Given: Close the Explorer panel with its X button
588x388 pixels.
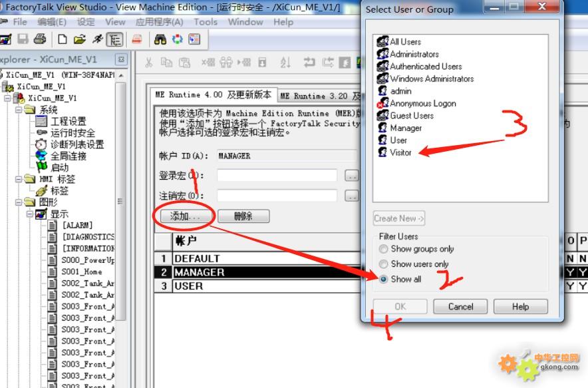Looking at the screenshot, I should click(x=121, y=59).
